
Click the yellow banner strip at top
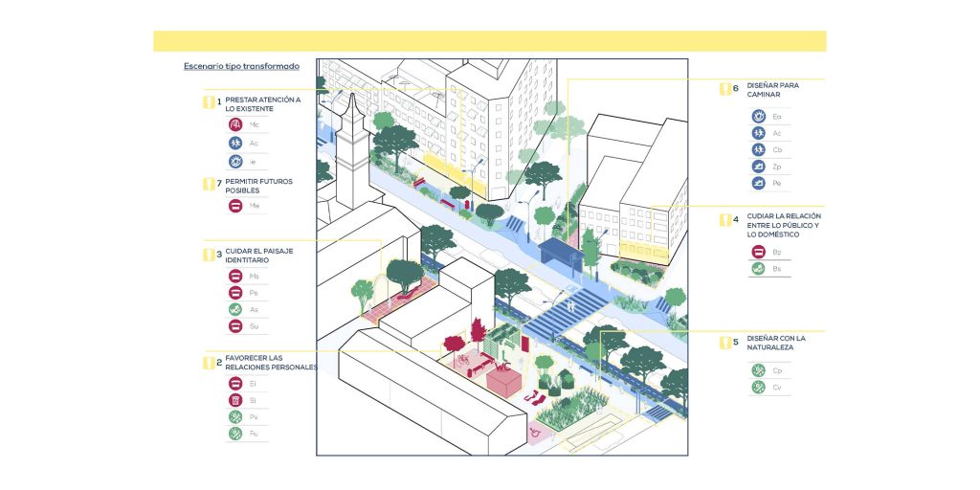click(489, 41)
